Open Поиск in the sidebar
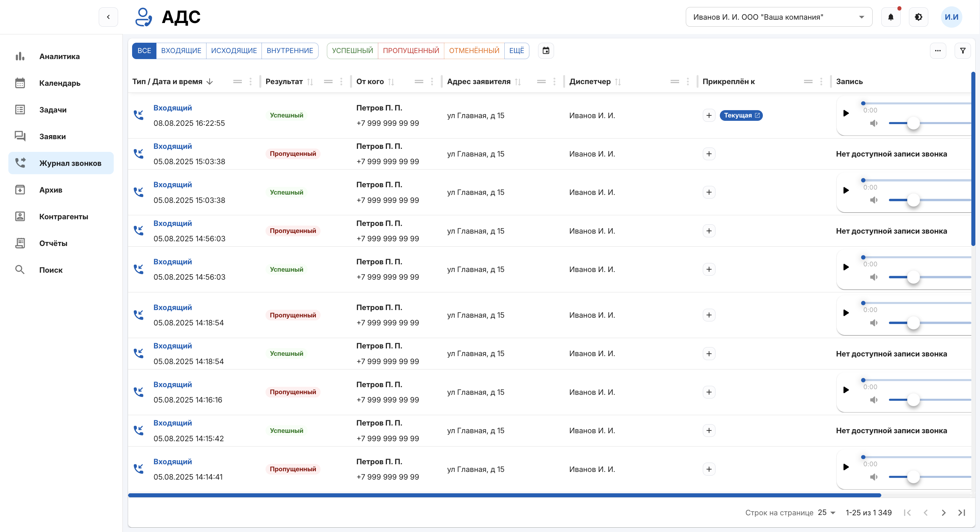Viewport: 980px width, 532px height. click(61, 269)
